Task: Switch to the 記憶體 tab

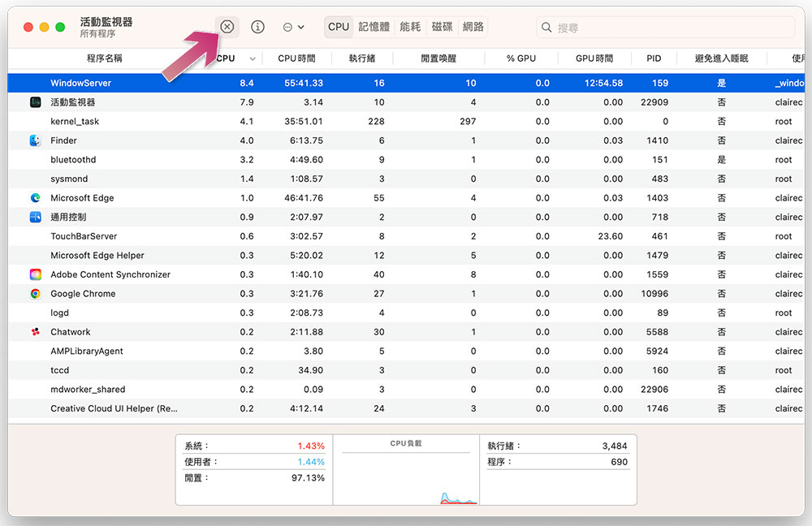Action: (374, 27)
